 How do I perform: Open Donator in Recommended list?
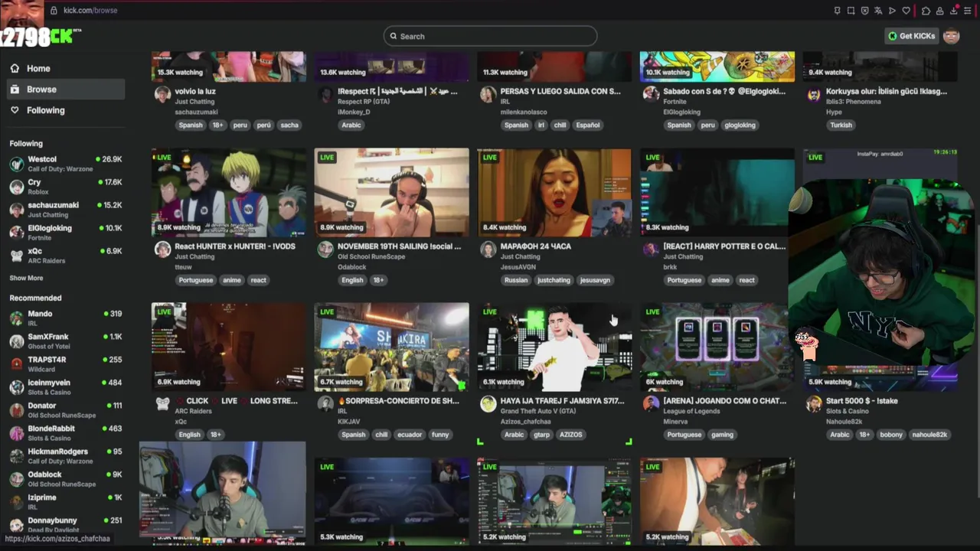pos(66,410)
